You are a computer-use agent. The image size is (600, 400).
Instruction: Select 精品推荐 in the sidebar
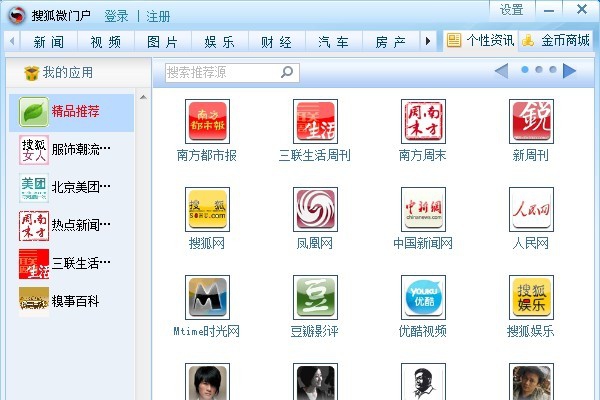point(72,112)
